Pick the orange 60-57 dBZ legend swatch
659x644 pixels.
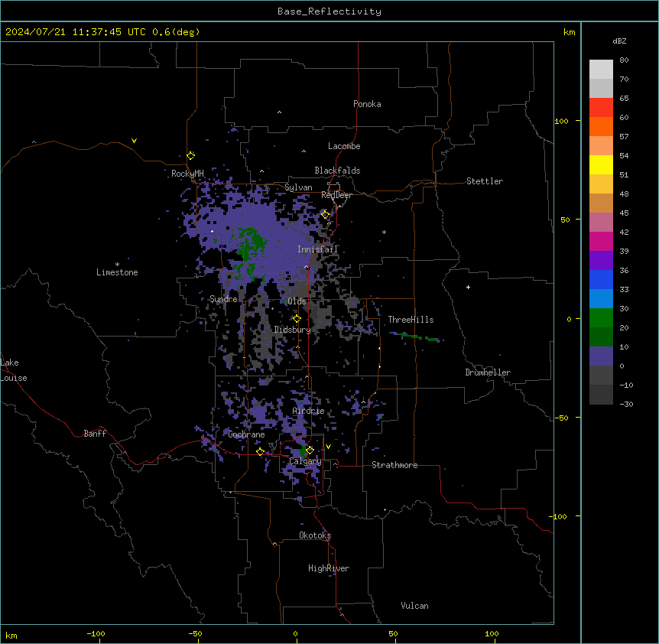pos(601,126)
